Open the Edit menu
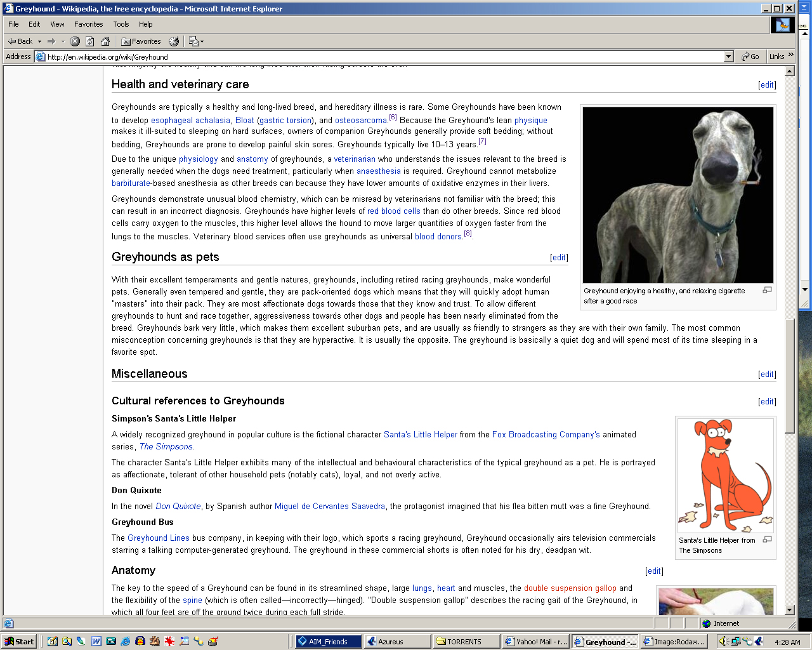The width and height of the screenshot is (812, 650). 34,24
